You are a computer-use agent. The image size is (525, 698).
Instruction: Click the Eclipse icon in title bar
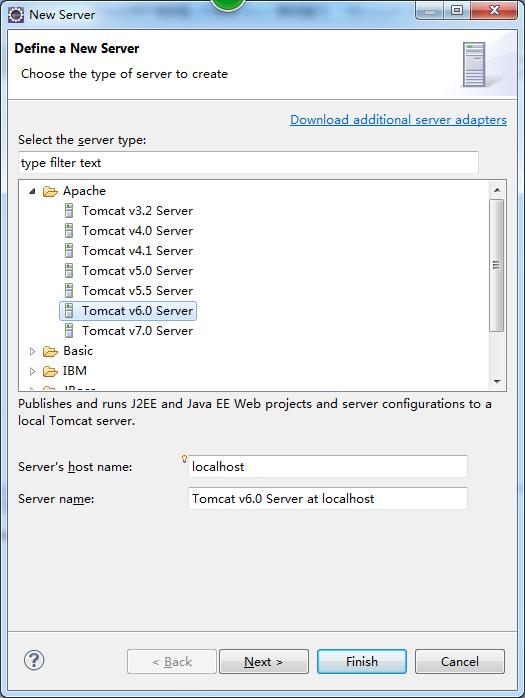[x=16, y=15]
